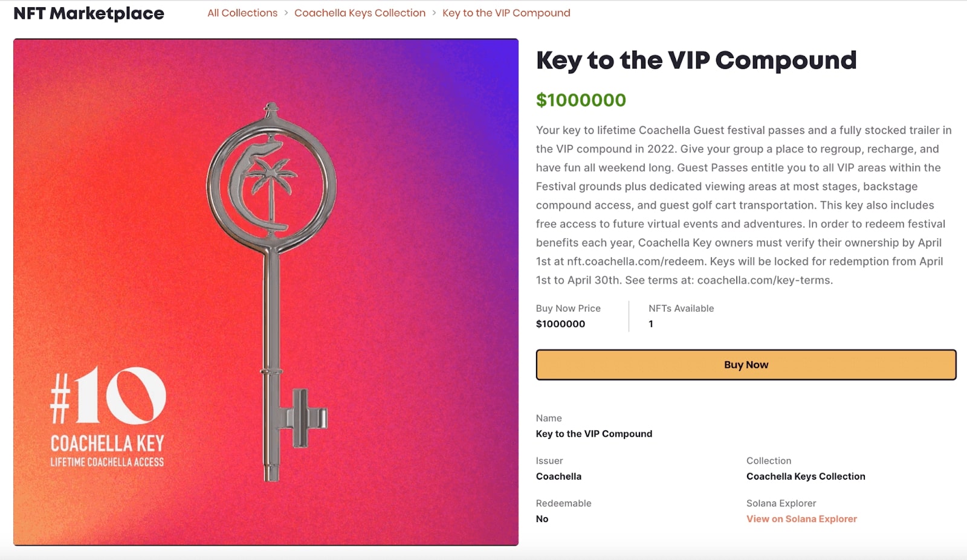Open Coachella Keys Collection breadcrumb link
This screenshot has height=560, width=967.
(360, 13)
